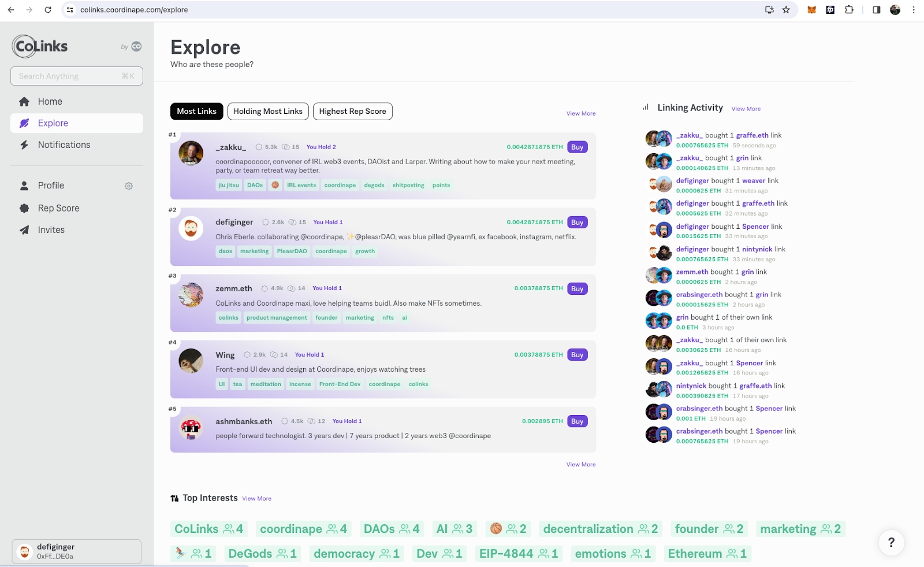Viewport: 924px width, 567px height.
Task: Toggle the browser side panel icon
Action: (876, 10)
